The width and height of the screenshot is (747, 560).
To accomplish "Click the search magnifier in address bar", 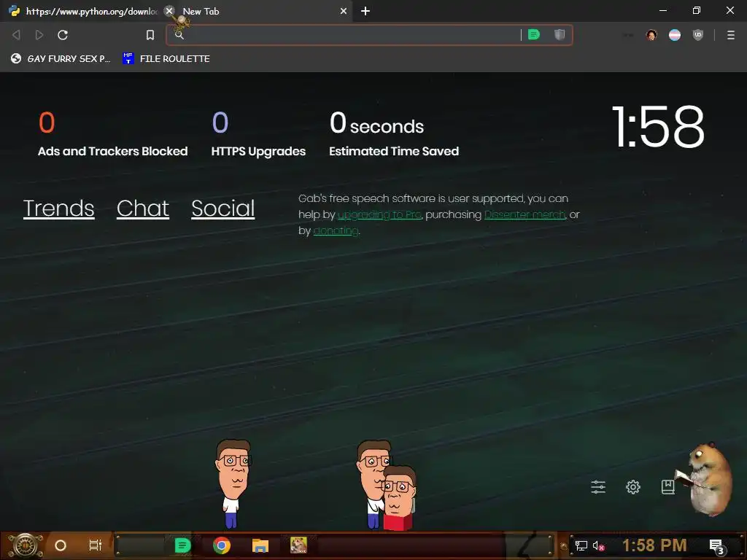I will pos(179,35).
